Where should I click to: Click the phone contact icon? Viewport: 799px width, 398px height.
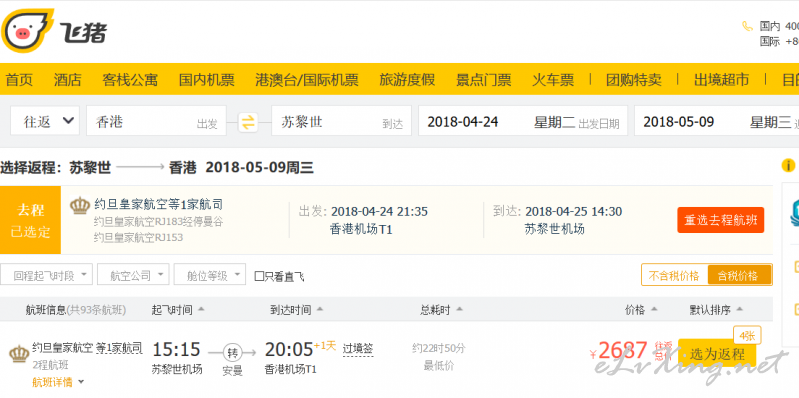(747, 26)
